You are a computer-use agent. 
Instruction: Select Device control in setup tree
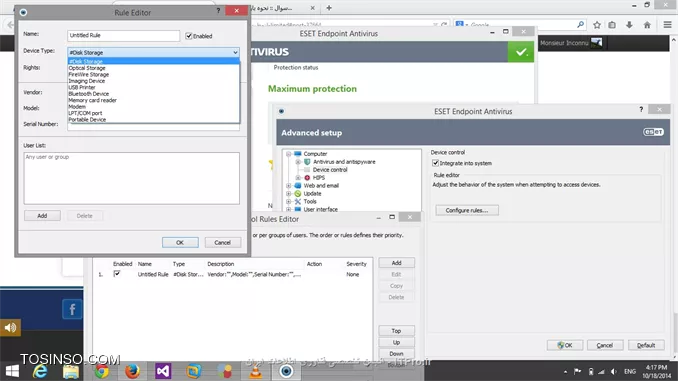click(330, 170)
